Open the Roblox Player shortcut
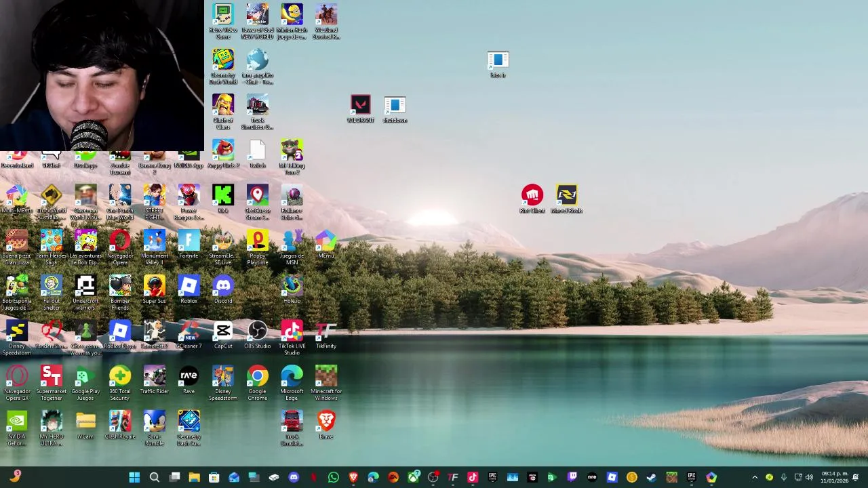This screenshot has width=868, height=488. (x=120, y=335)
